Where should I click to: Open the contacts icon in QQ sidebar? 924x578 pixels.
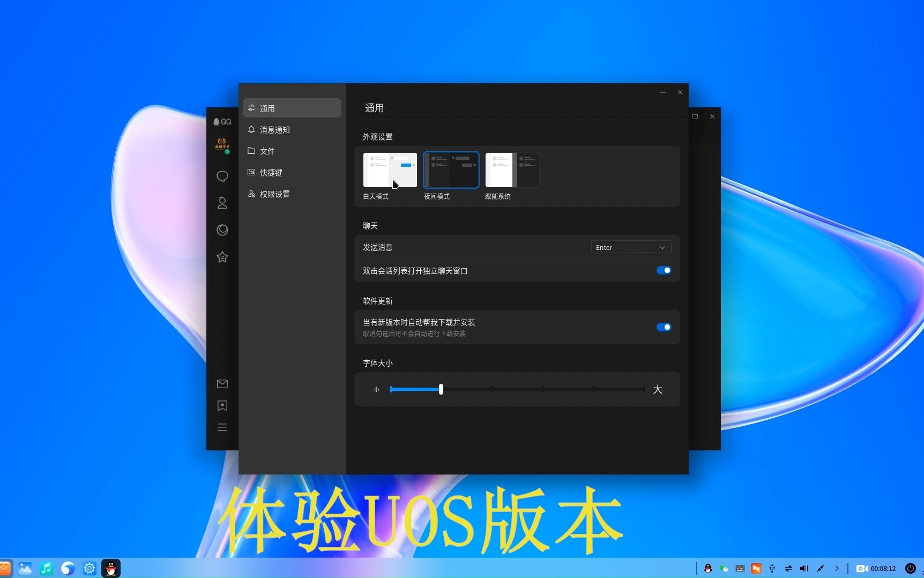point(222,203)
